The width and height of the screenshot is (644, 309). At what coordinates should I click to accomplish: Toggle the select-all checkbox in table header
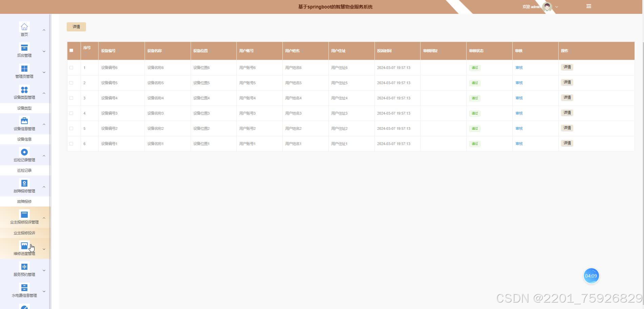point(71,50)
